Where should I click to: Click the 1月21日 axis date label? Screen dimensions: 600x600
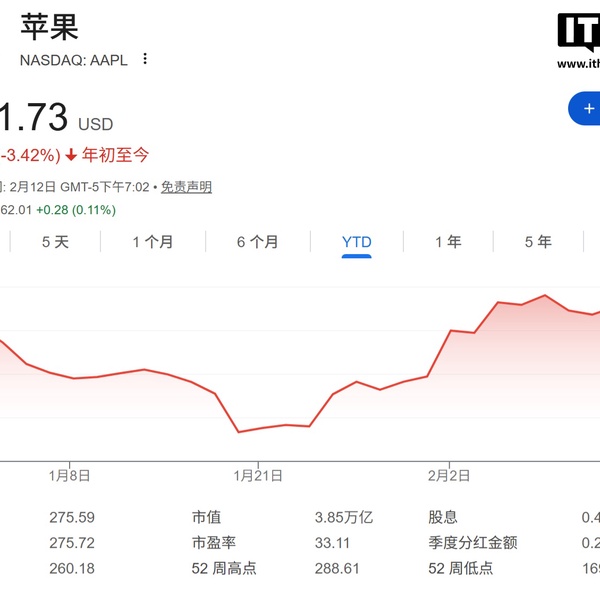click(x=258, y=476)
